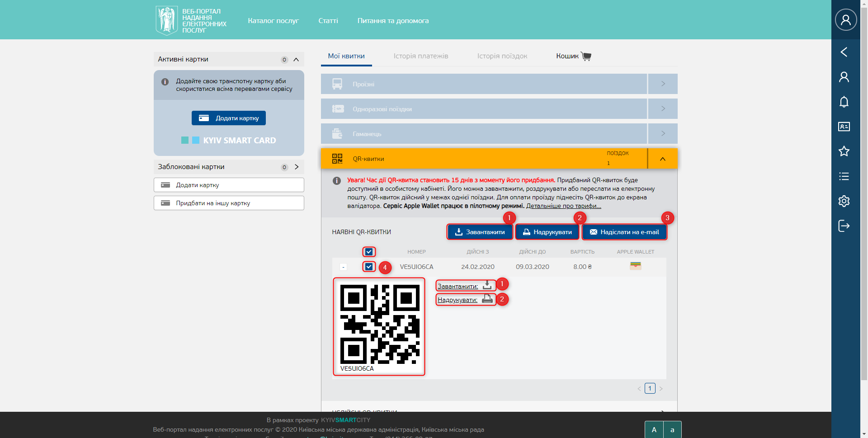The image size is (868, 438).
Task: Click the logout icon in right sidebar
Action: [x=844, y=226]
